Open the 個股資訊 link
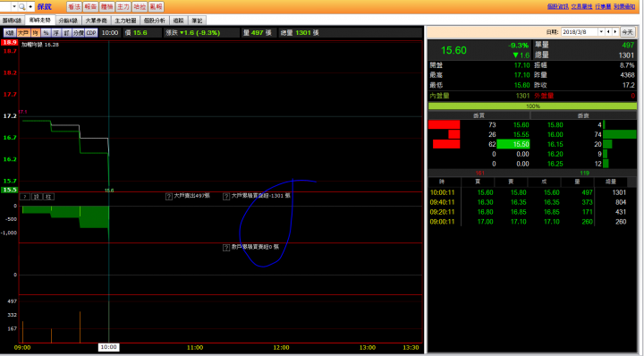 click(x=558, y=6)
